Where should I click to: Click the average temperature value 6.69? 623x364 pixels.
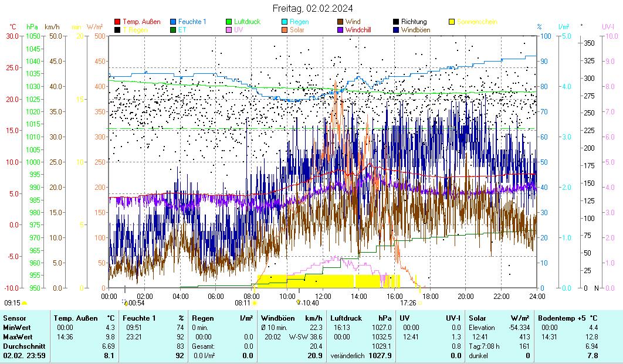click(109, 346)
